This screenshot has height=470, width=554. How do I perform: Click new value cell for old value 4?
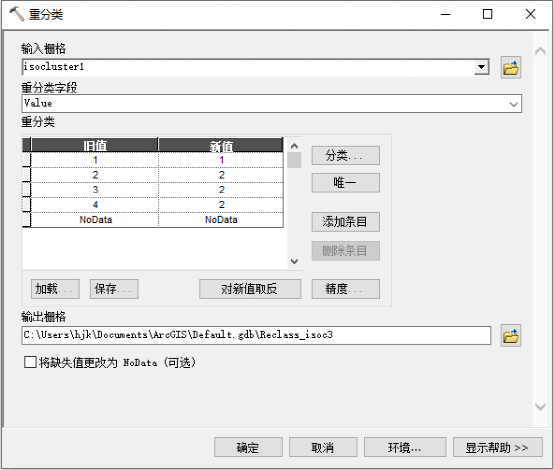coord(221,205)
